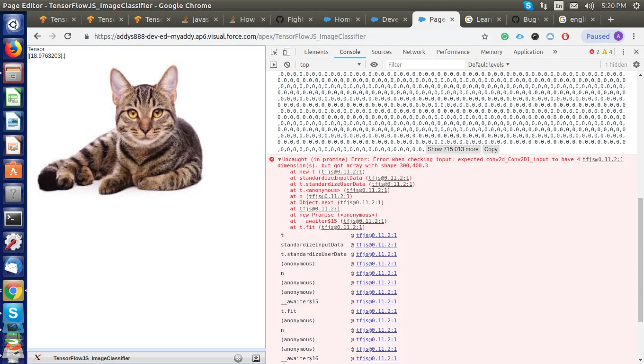Viewport: 644px width, 364px height.
Task: Go to the Memory tab
Action: pyautogui.click(x=492, y=52)
